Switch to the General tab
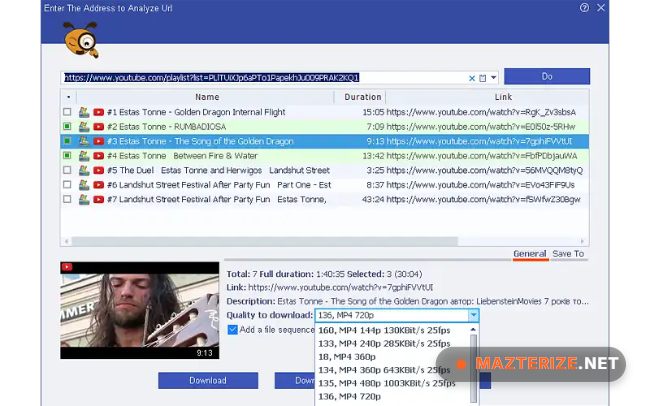This screenshot has width=650, height=406. [x=530, y=254]
